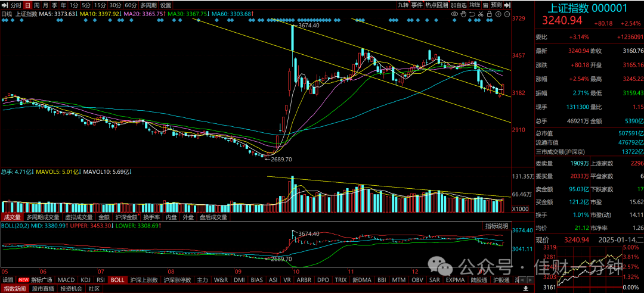The width and height of the screenshot is (644, 293).
Task: Open top toolbar 设置 settings
Action: (x=166, y=5)
